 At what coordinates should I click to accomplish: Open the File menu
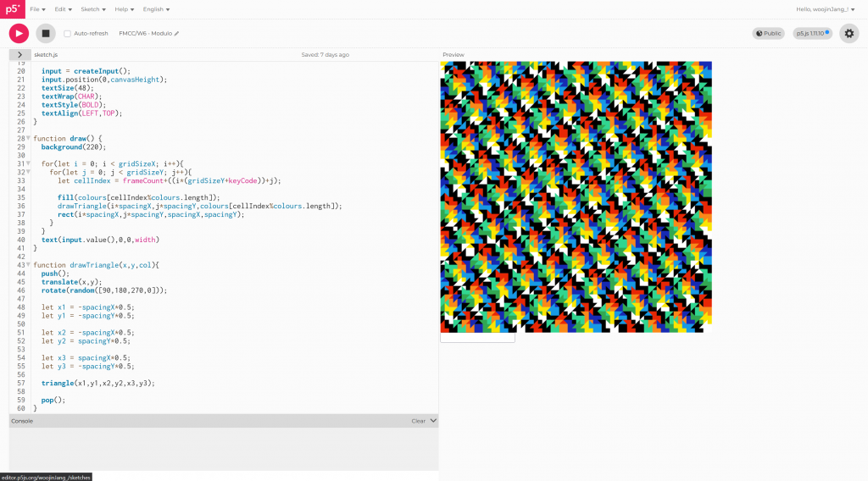click(37, 9)
